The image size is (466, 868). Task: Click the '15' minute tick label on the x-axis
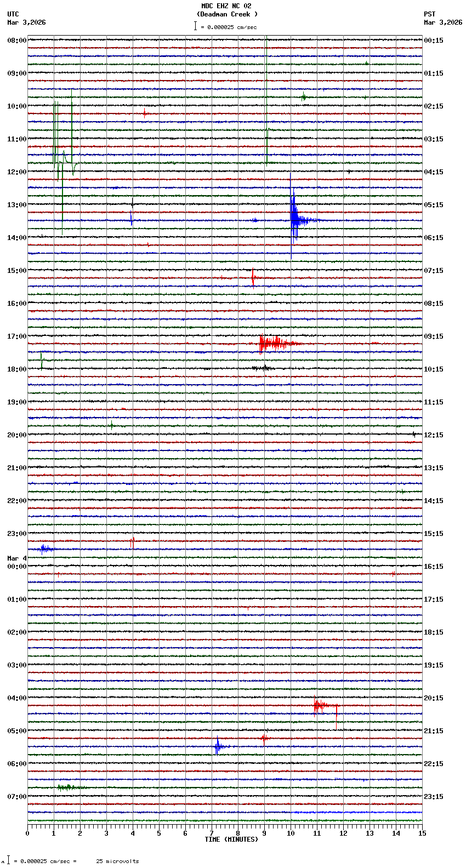[422, 833]
